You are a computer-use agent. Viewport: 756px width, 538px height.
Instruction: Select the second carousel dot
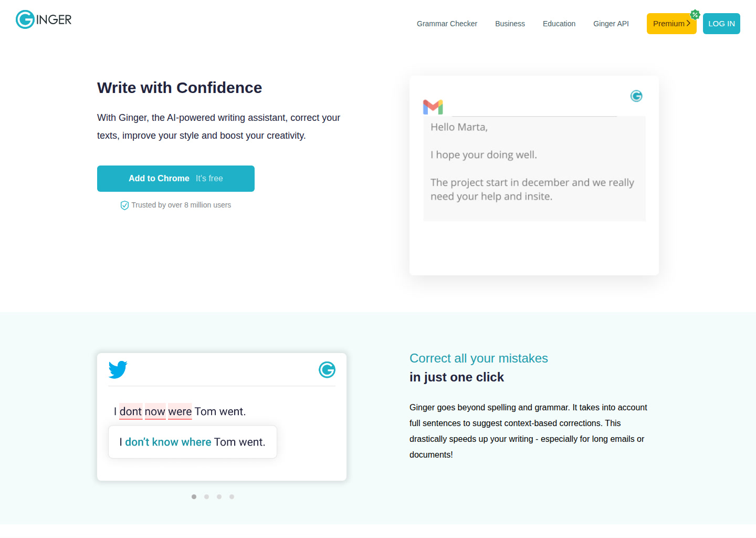207,496
